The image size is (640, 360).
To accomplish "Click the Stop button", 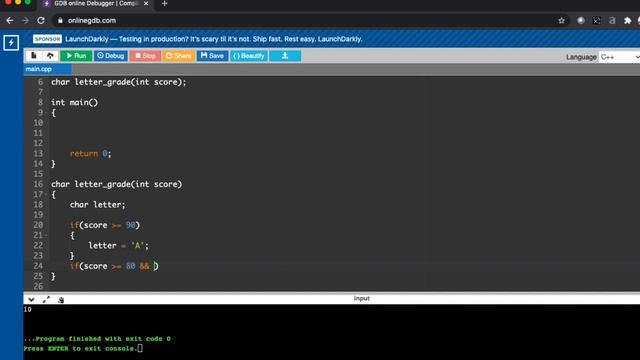I will (145, 56).
